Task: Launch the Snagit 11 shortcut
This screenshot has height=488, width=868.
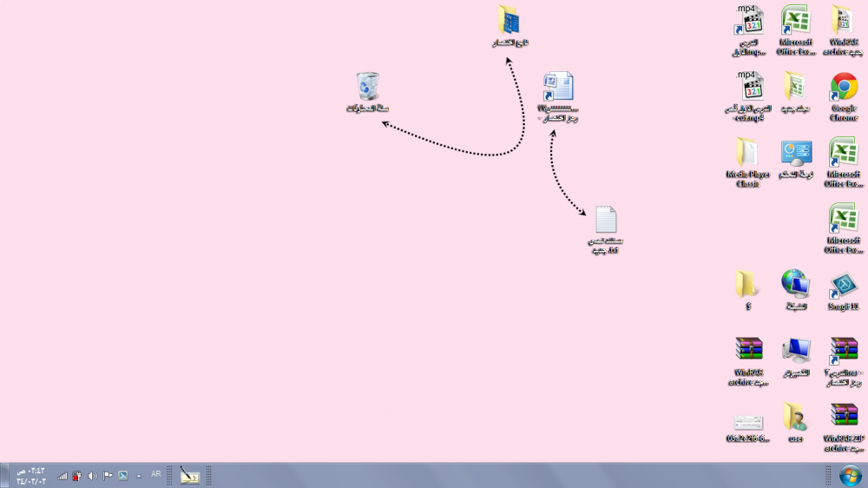Action: 843,286
